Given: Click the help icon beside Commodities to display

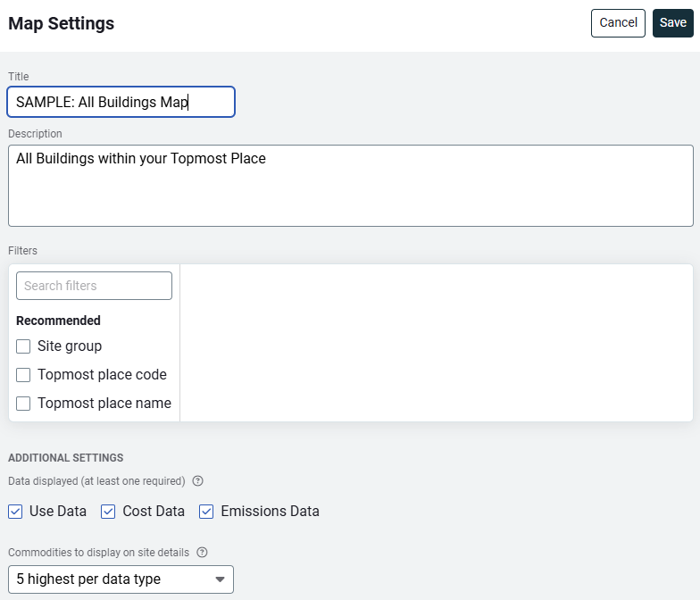Looking at the screenshot, I should point(203,552).
